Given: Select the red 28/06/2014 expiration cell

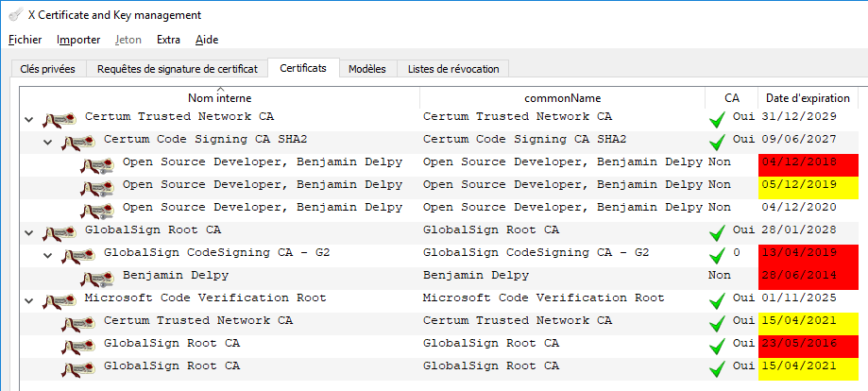Looking at the screenshot, I should pos(808,279).
